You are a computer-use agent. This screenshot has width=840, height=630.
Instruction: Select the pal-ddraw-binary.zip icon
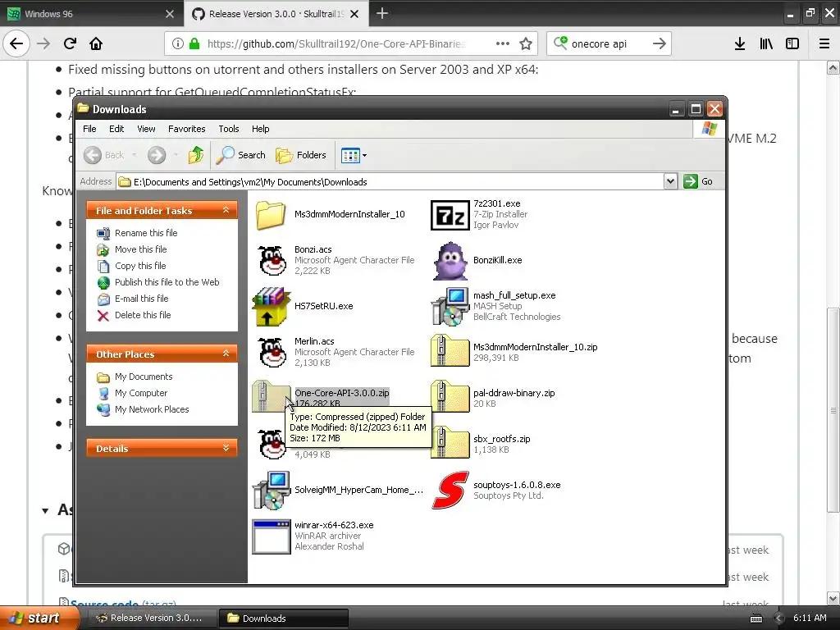tap(450, 397)
